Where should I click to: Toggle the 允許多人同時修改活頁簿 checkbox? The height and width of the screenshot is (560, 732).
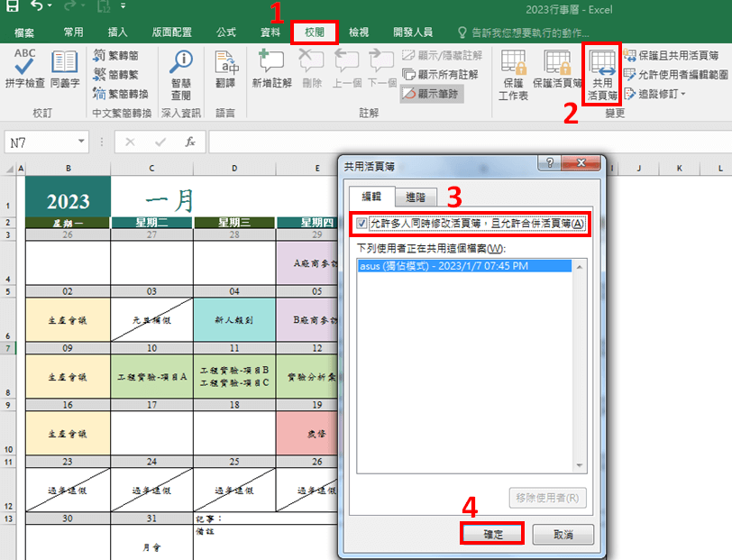[x=362, y=224]
